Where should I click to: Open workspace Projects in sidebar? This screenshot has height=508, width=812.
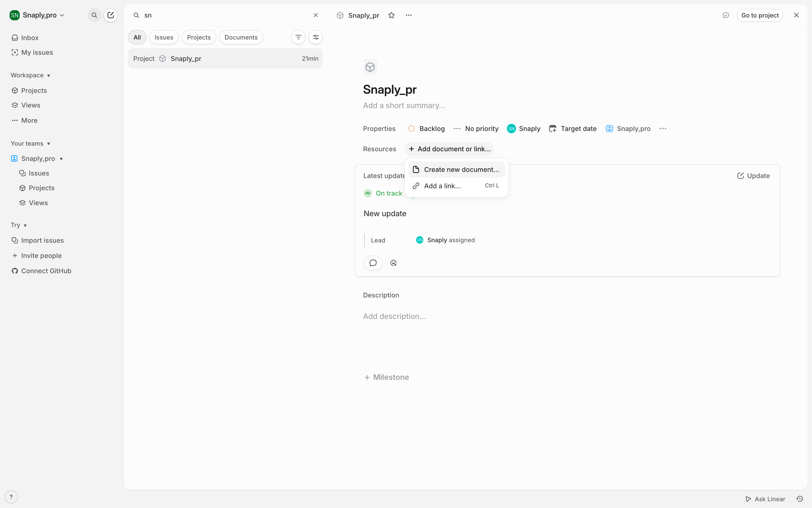29,90
